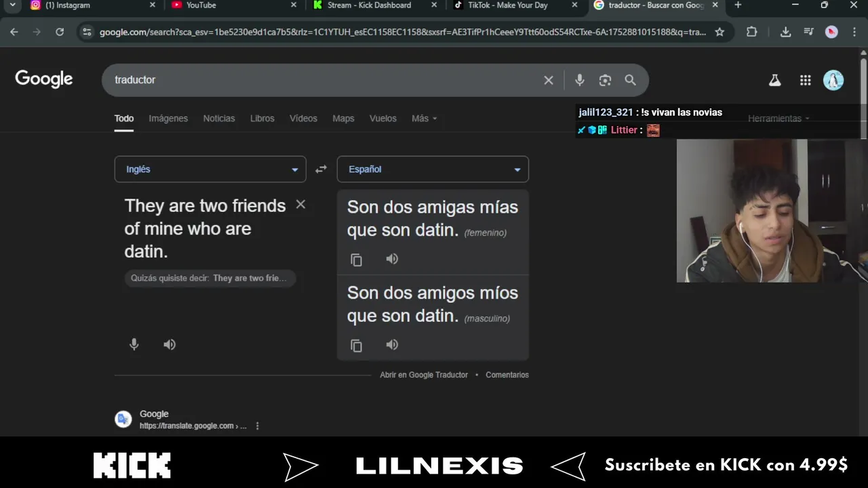
Task: Listen to the masculino translation
Action: click(392, 345)
